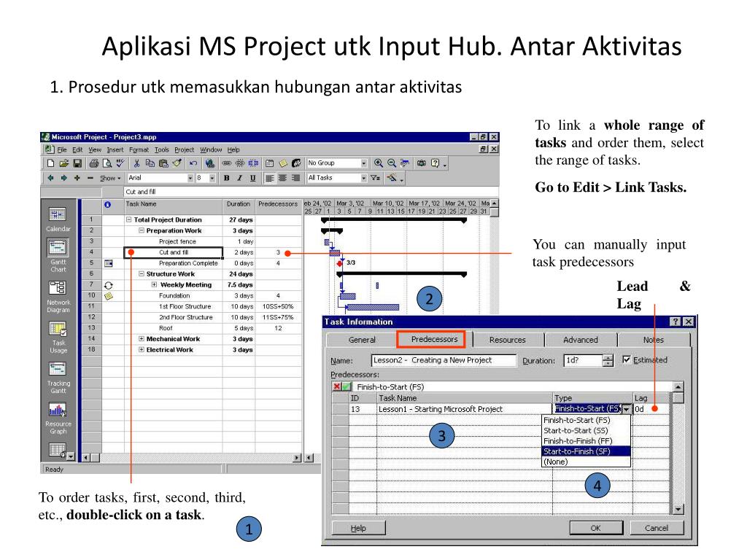Click the Outdent left arrow icon
The height and width of the screenshot is (560, 747).
click(x=50, y=178)
